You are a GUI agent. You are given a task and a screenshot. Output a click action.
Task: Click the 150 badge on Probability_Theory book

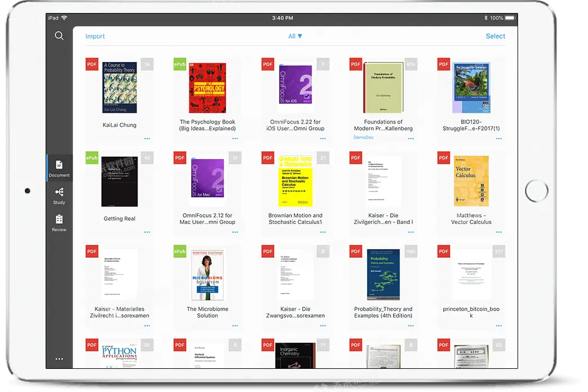point(411,252)
